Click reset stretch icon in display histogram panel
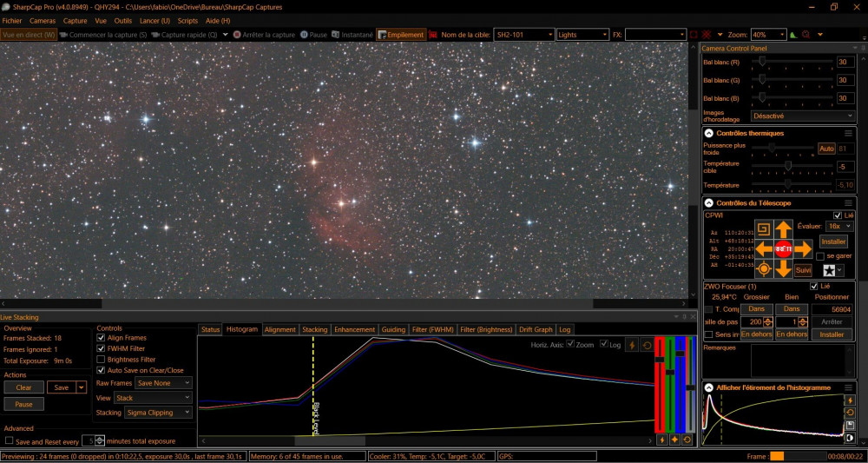Viewport: 868px width, 463px height. (x=851, y=413)
